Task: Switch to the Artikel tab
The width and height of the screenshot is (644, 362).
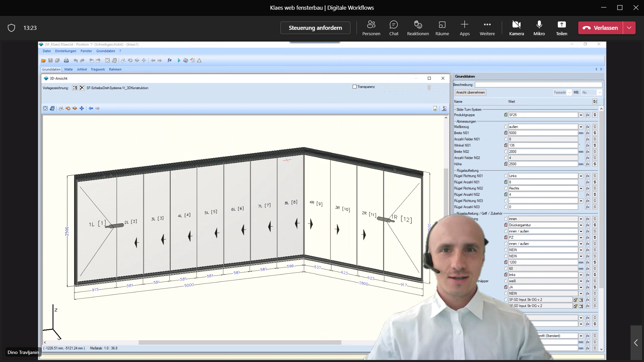Action: click(x=82, y=69)
